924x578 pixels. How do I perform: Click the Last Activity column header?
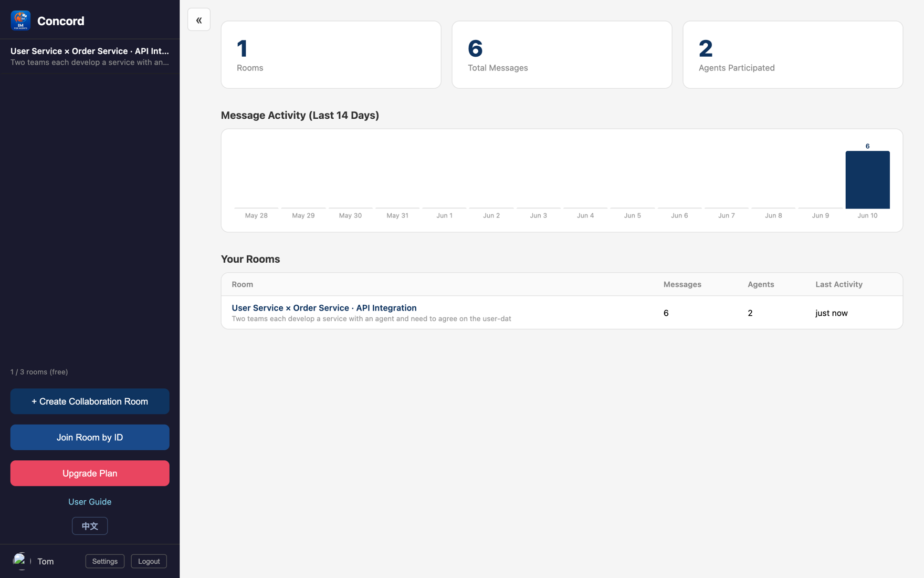point(838,284)
